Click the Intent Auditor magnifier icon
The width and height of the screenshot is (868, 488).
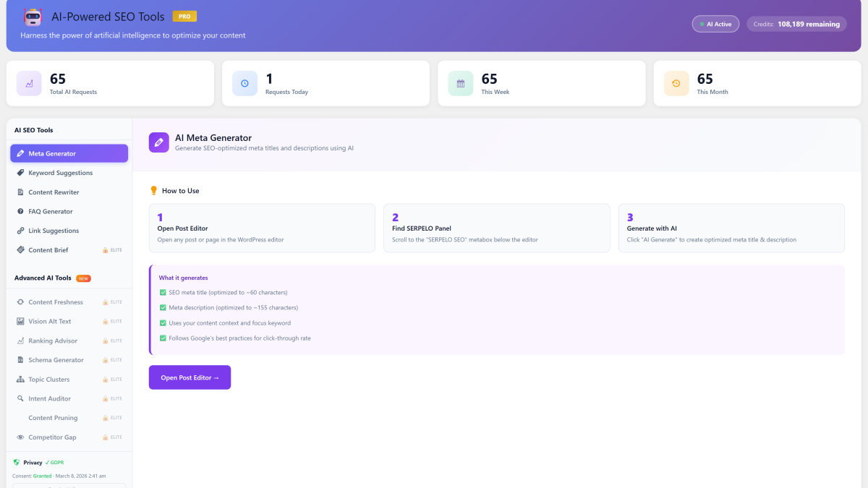pos(21,398)
